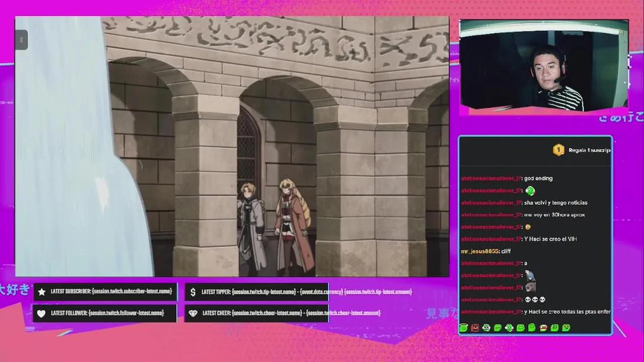Viewport: 644px width, 362px height.
Task: Select the 'cliff' chat message
Action: (x=506, y=251)
